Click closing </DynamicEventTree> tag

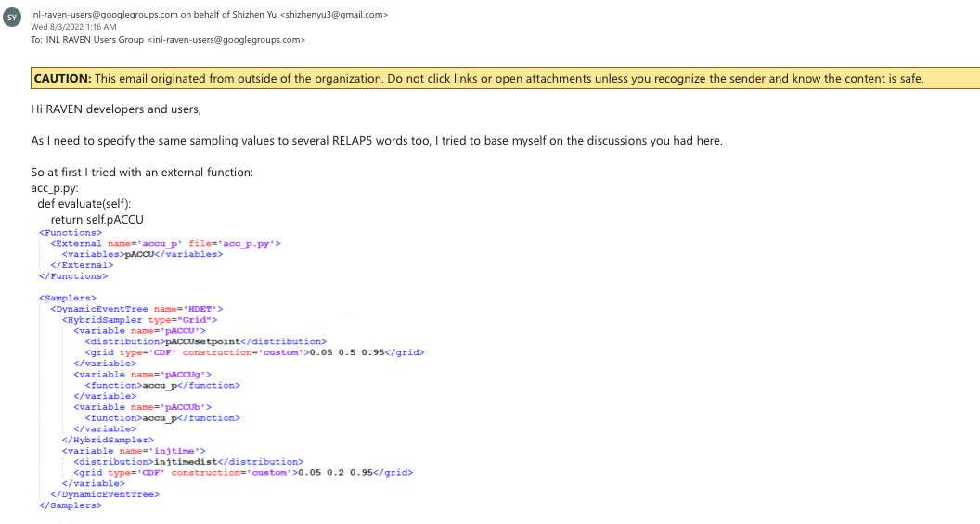(x=105, y=494)
